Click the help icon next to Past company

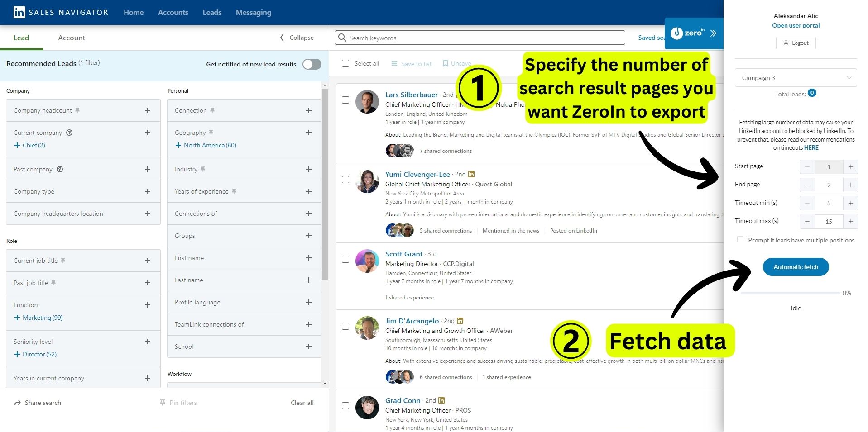point(60,169)
